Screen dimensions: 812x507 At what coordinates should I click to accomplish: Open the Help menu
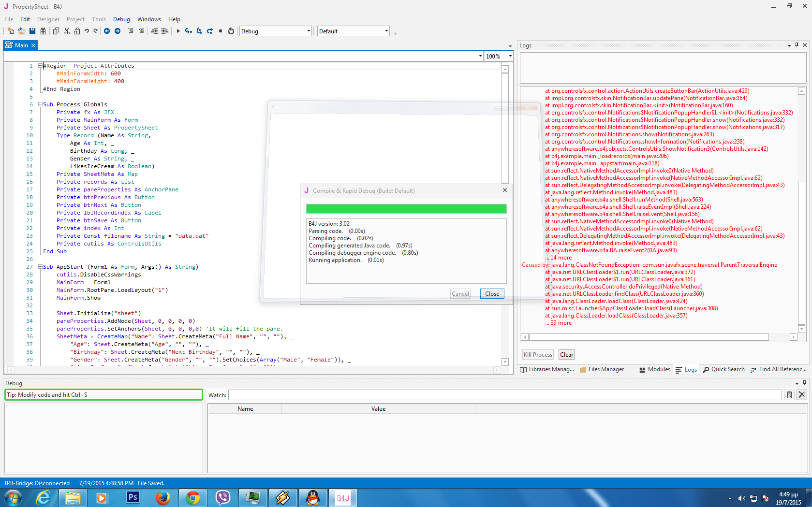point(174,19)
